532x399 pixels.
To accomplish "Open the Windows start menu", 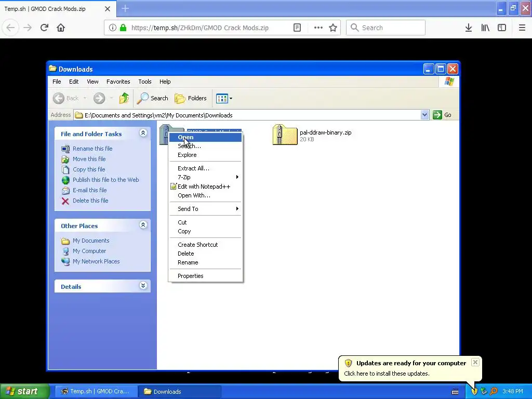I will [x=24, y=392].
